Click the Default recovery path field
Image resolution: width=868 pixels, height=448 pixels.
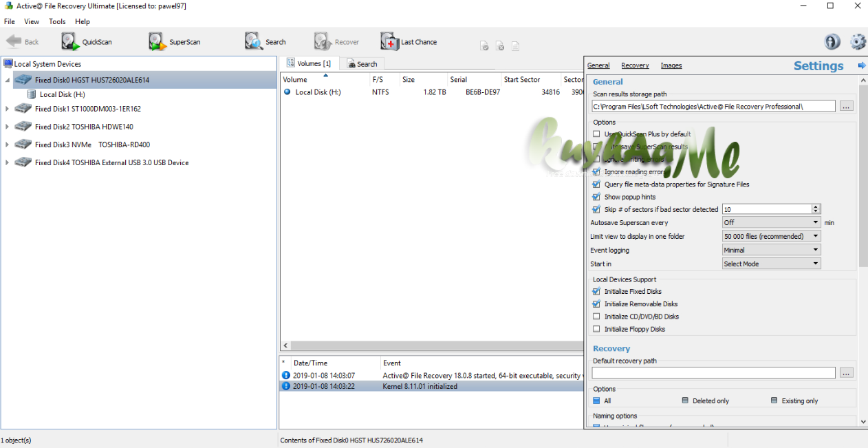(x=713, y=372)
